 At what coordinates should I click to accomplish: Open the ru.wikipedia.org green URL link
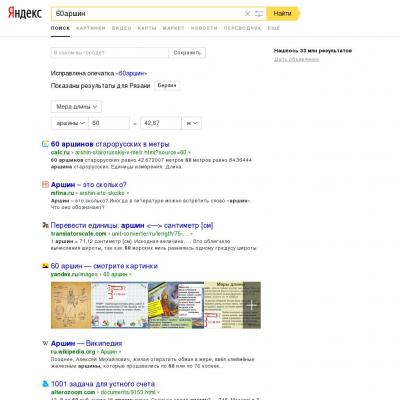(85, 352)
